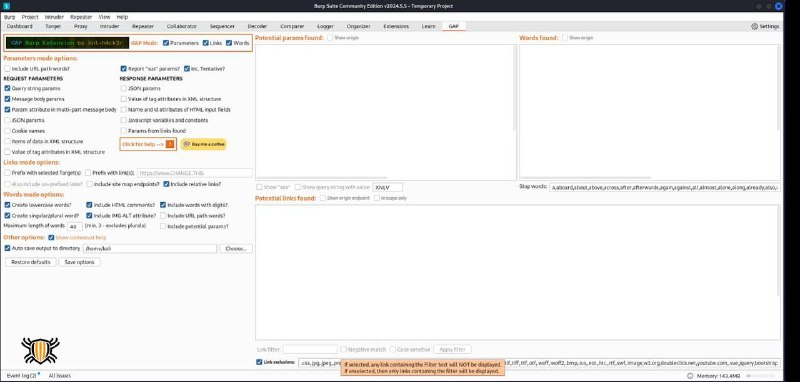
Task: Switch to the Collaborator tab
Action: click(x=182, y=26)
